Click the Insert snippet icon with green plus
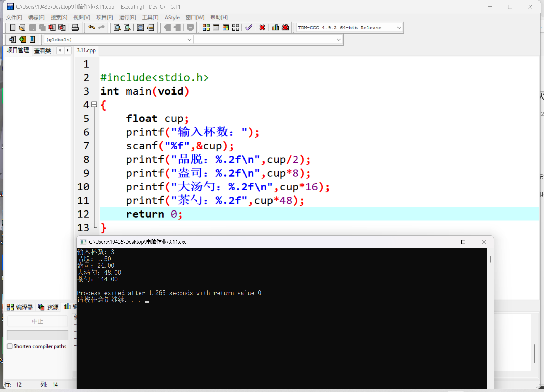 click(23, 40)
